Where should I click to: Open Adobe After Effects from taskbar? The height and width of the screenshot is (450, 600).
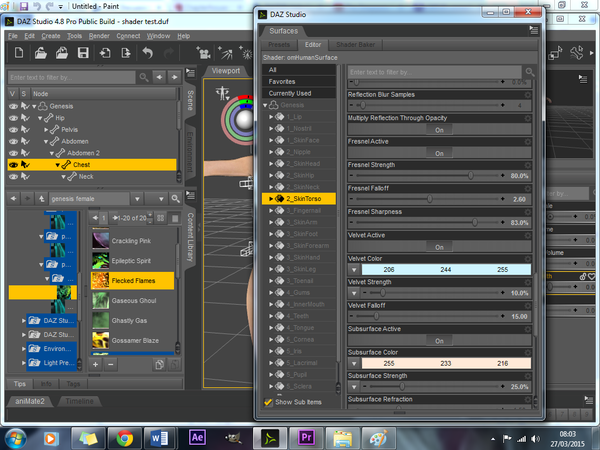point(197,437)
